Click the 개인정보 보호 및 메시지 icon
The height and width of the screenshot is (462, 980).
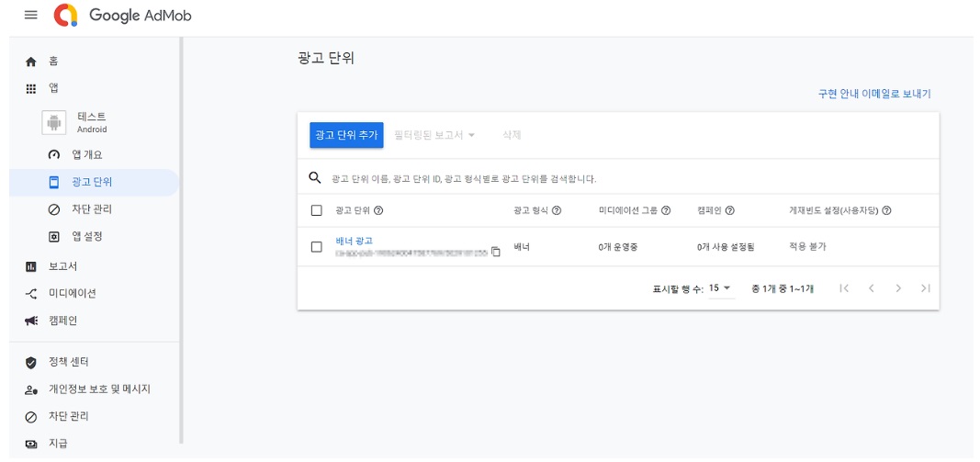[30, 389]
